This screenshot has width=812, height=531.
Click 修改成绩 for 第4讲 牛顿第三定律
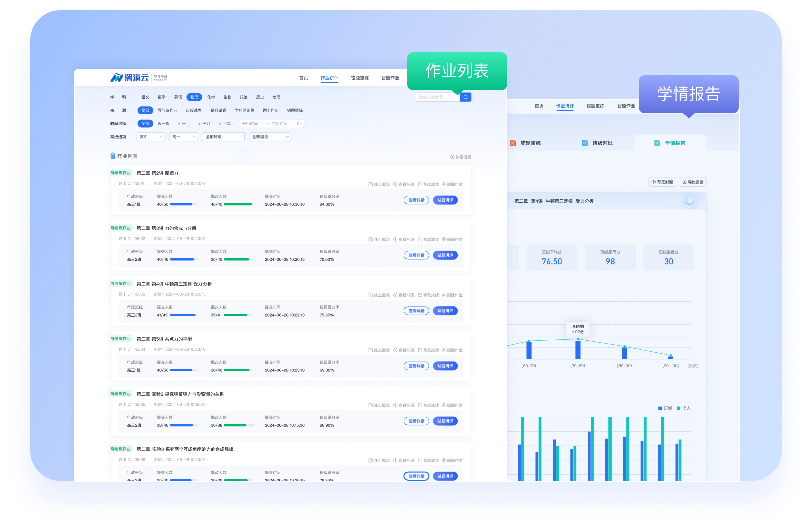(428, 295)
